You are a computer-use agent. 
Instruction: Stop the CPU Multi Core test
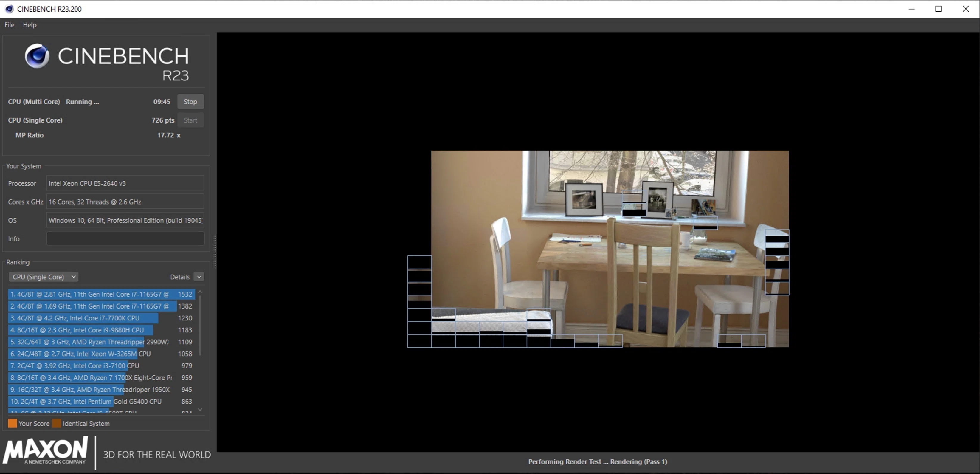pyautogui.click(x=190, y=102)
